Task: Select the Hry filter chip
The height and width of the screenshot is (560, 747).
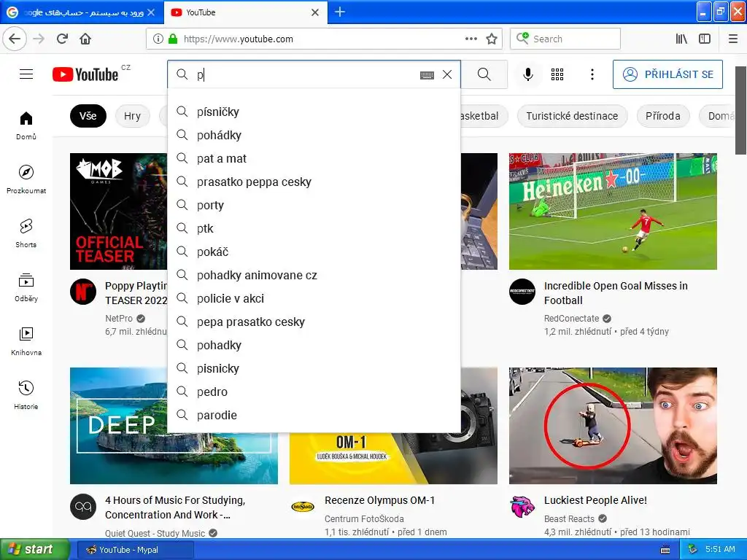Action: point(133,116)
